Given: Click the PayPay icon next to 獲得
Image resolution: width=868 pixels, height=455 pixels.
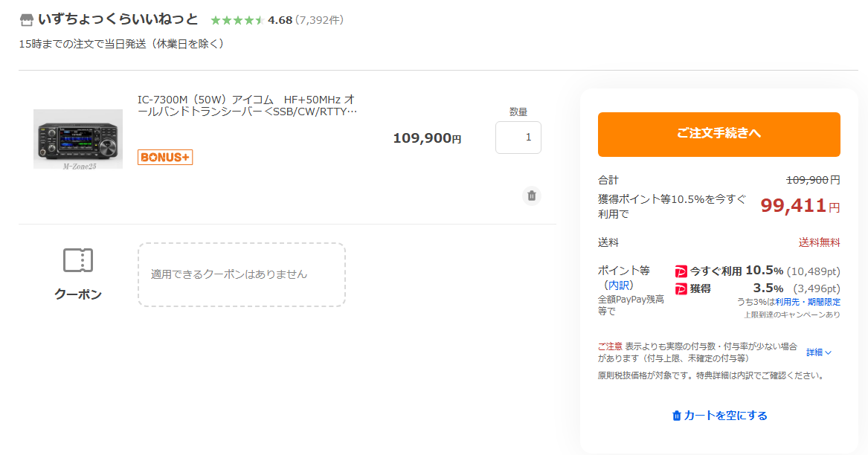Looking at the screenshot, I should [x=681, y=289].
